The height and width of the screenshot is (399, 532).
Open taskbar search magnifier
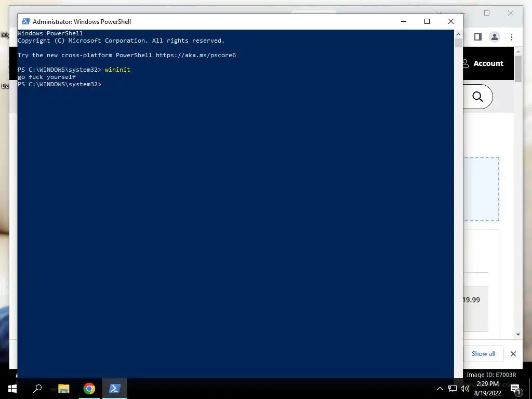click(37, 388)
